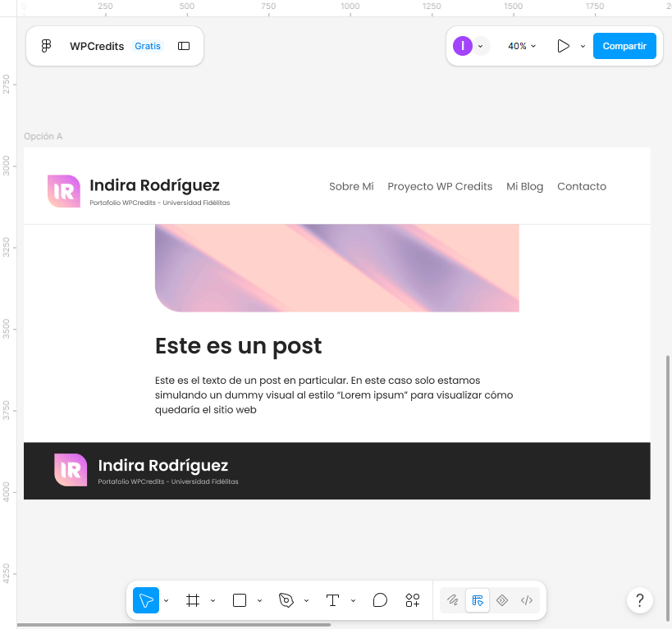This screenshot has width=672, height=629.
Task: Select the Comment tool
Action: pos(380,599)
